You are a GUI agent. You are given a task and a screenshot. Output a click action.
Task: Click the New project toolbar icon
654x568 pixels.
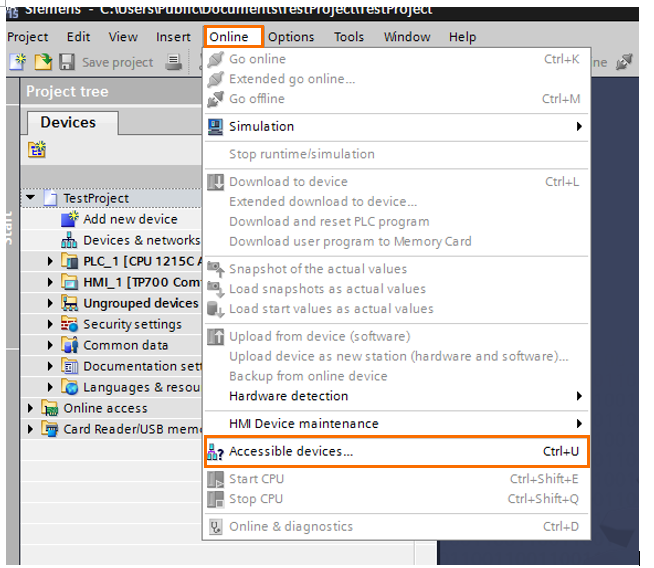point(18,62)
